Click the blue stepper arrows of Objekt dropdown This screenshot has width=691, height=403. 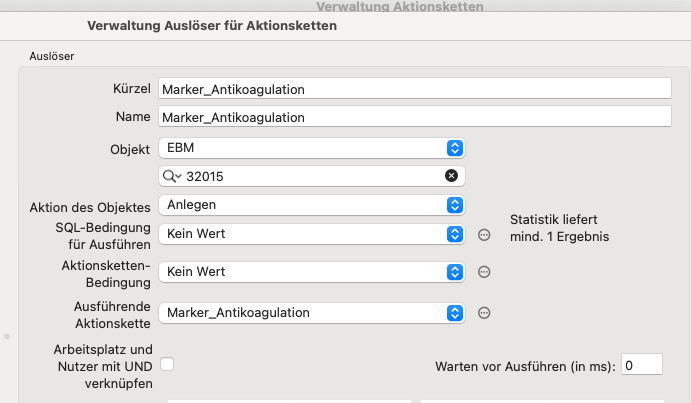[455, 148]
